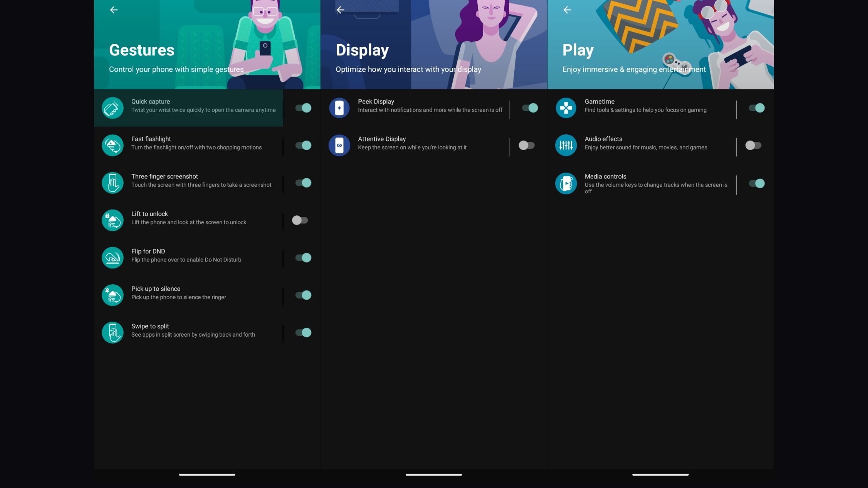Disable the Audio effects toggle

tap(754, 145)
